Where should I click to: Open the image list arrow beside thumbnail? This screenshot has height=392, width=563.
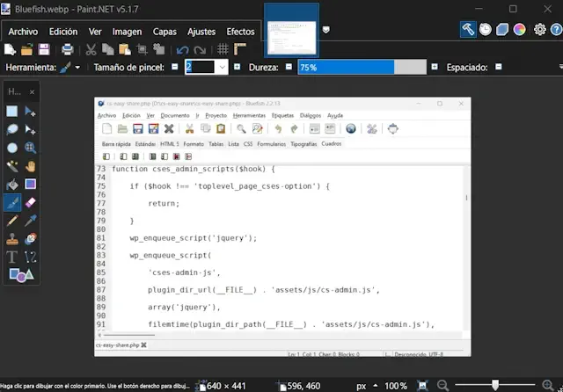click(x=326, y=30)
